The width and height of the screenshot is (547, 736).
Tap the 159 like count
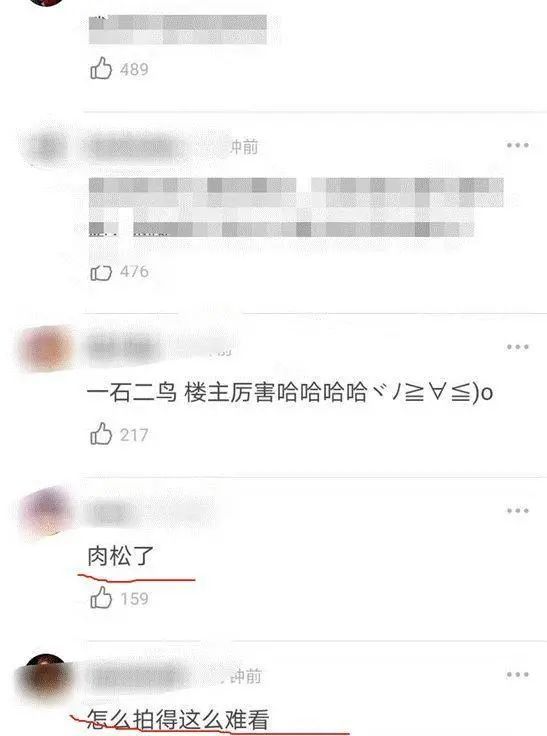click(x=134, y=598)
